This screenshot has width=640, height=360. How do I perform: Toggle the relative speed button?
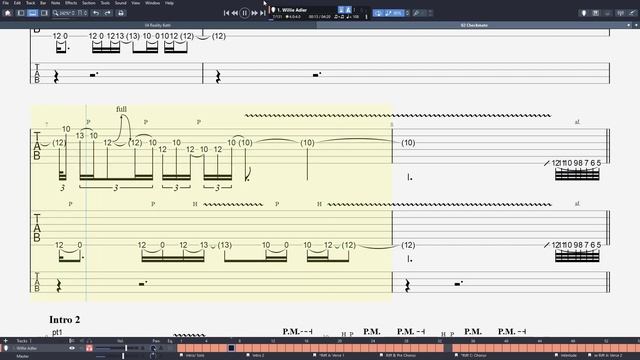point(394,13)
